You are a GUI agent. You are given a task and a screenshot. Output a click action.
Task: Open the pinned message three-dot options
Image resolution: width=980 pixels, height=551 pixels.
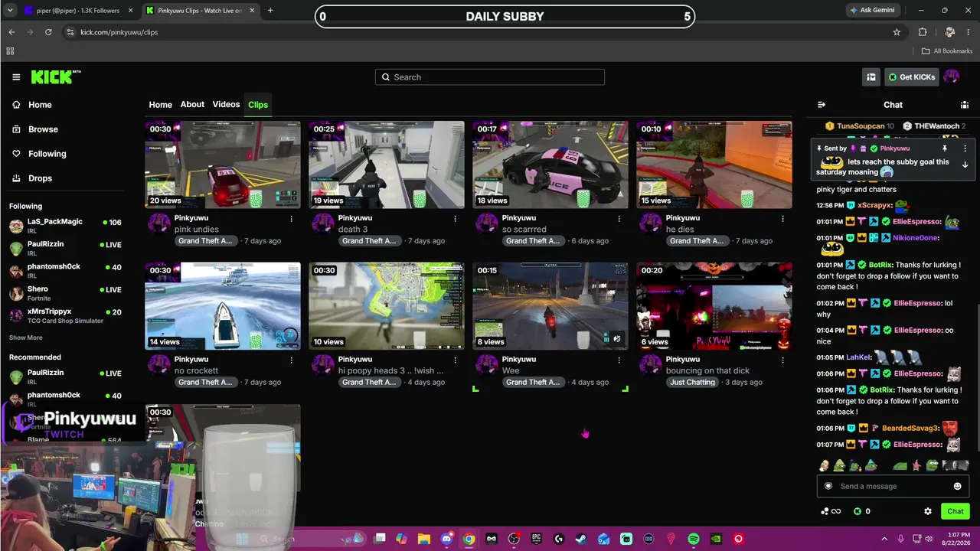click(x=965, y=148)
